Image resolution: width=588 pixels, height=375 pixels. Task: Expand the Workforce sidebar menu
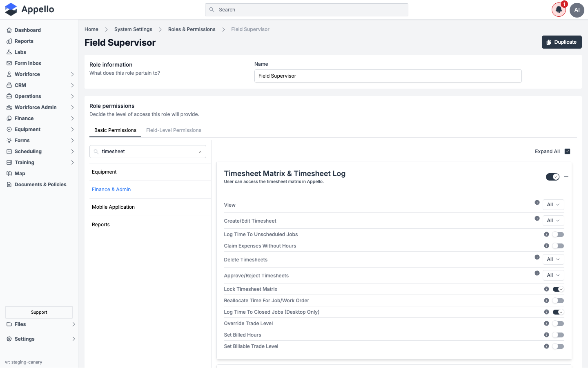tap(40, 74)
